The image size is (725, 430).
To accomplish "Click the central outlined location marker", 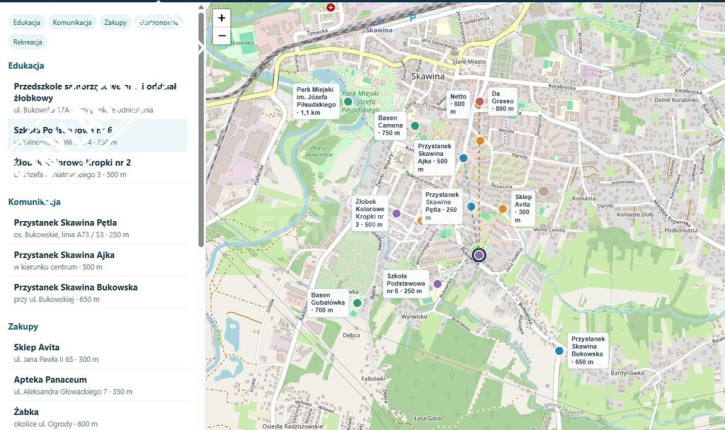I will pos(479,255).
